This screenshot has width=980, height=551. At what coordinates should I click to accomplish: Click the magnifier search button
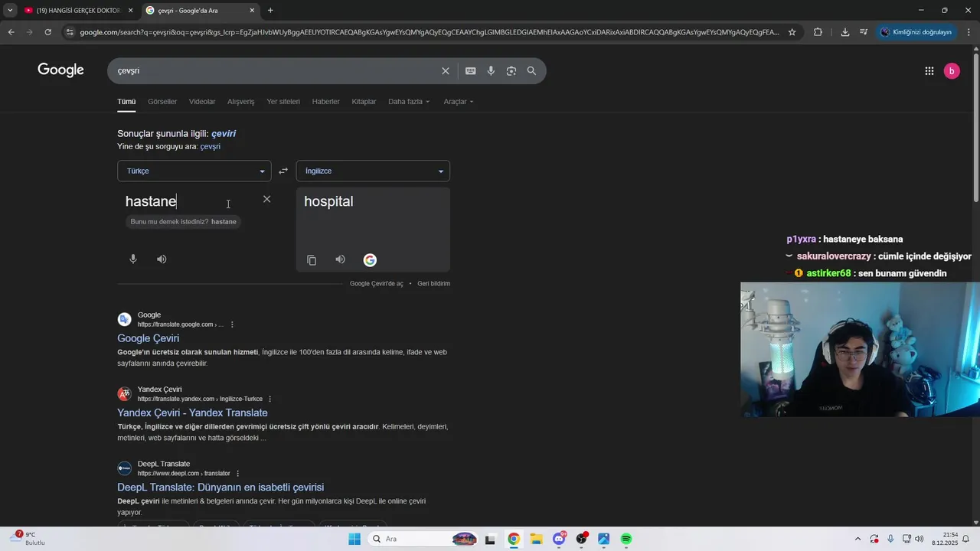(531, 70)
